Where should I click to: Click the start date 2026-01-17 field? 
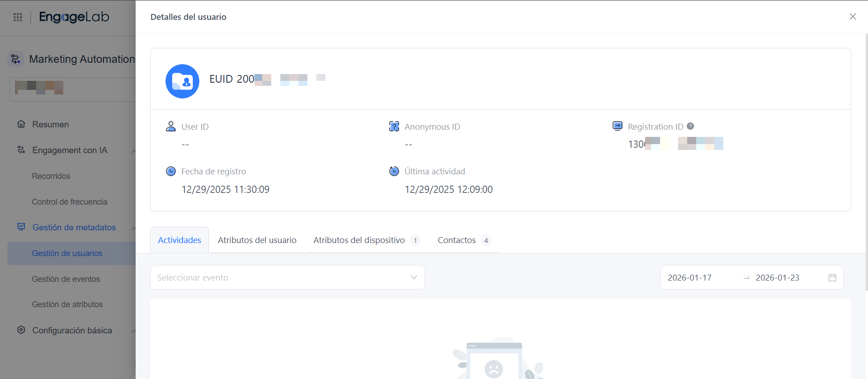tap(689, 277)
